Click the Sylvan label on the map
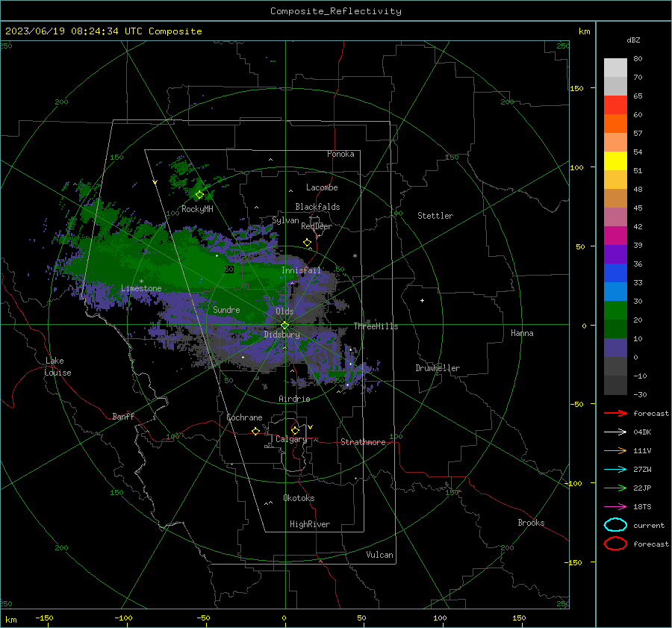Screen dimensions: 672x628 285,220
